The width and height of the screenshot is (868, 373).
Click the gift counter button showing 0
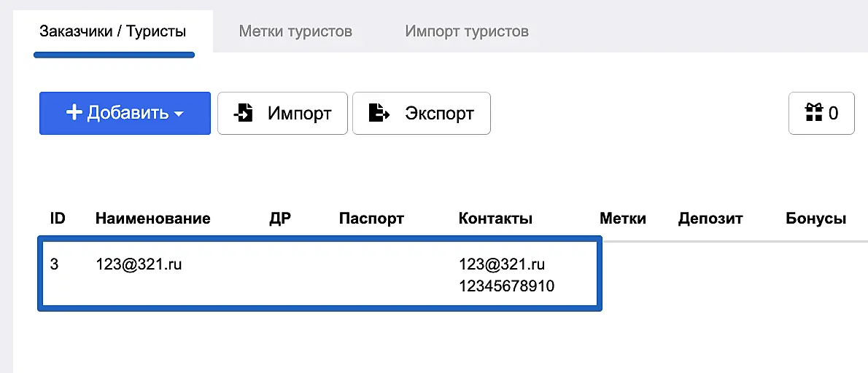(821, 113)
